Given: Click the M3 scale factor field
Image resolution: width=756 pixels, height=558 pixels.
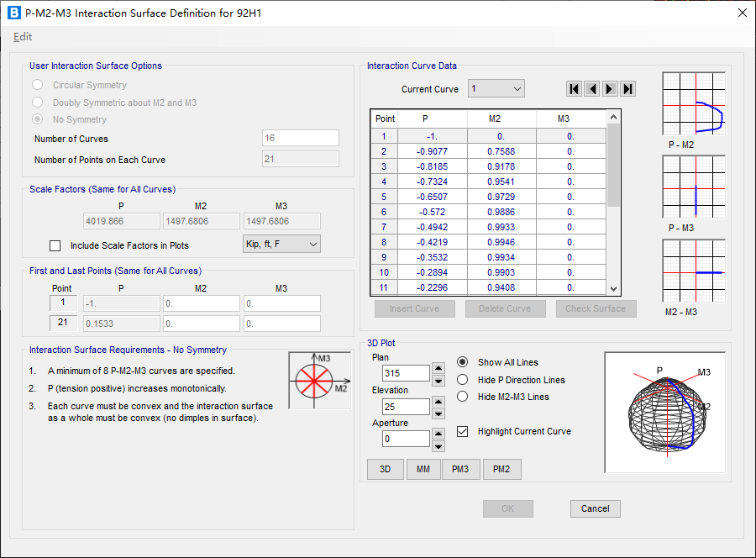Looking at the screenshot, I should [281, 221].
